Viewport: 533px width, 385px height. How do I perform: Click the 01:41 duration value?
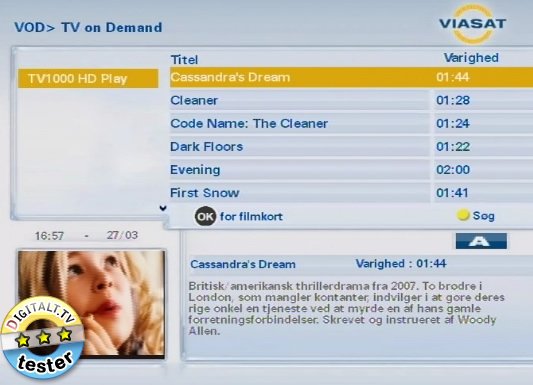(452, 193)
